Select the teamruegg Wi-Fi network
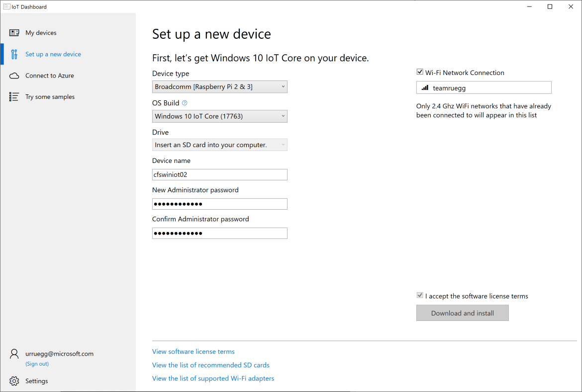 (484, 88)
